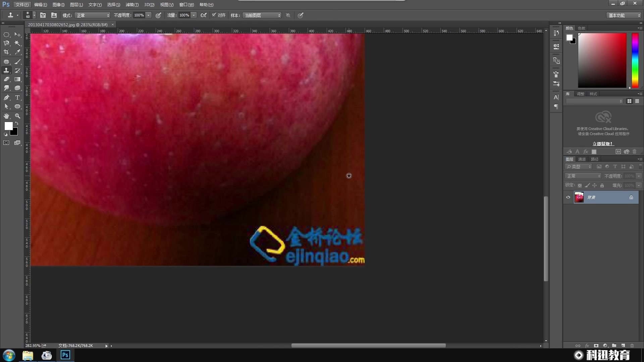Activate the Crop tool
This screenshot has height=362, width=644.
[x=6, y=52]
